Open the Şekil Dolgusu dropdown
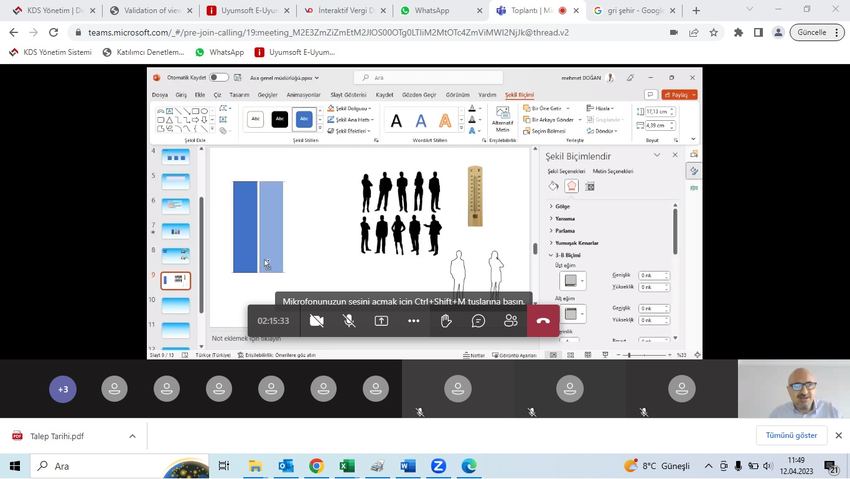Viewport: 850px width, 479px height. [x=350, y=108]
